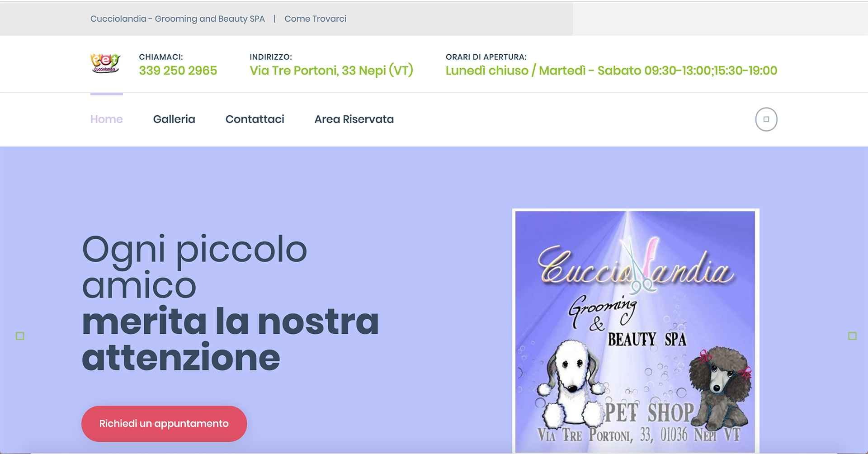Image resolution: width=868 pixels, height=454 pixels.
Task: Click Cucciolandia - Grooming and Beauty SPA link
Action: [x=178, y=19]
